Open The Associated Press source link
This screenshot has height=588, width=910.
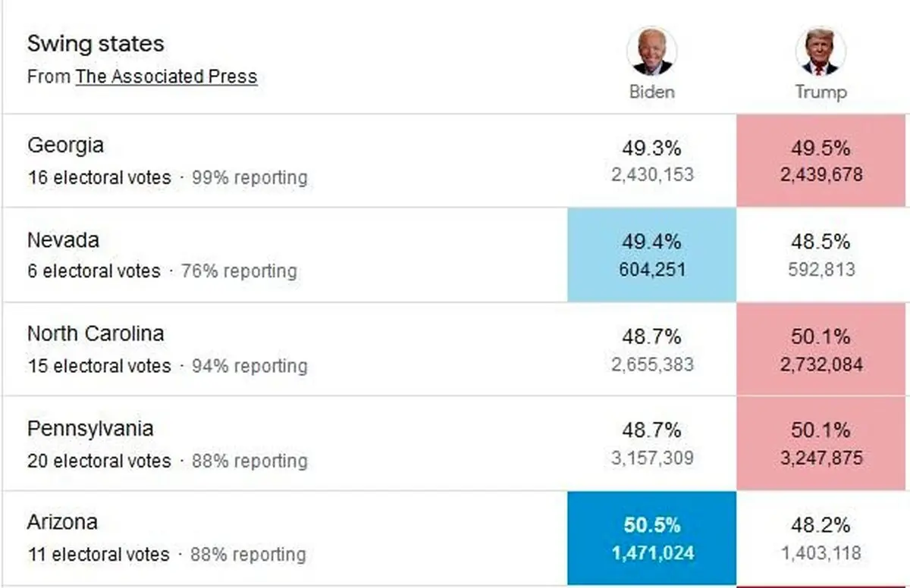166,77
